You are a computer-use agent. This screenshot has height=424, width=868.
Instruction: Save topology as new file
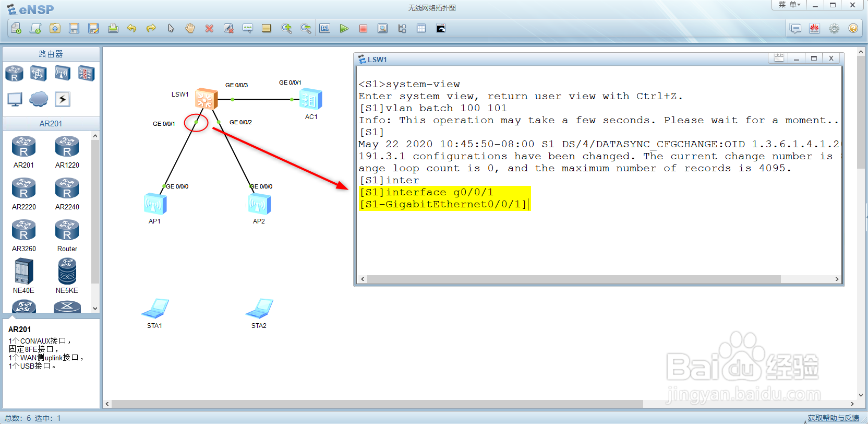tap(93, 28)
